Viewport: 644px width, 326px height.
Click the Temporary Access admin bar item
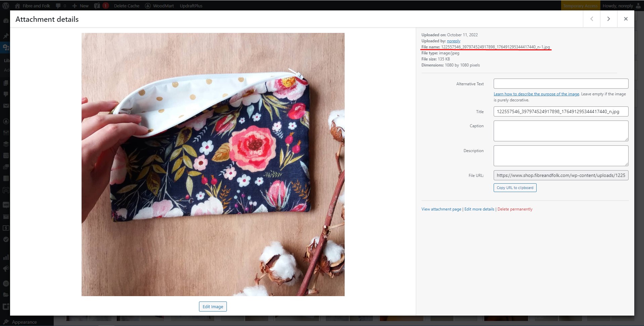tap(580, 6)
